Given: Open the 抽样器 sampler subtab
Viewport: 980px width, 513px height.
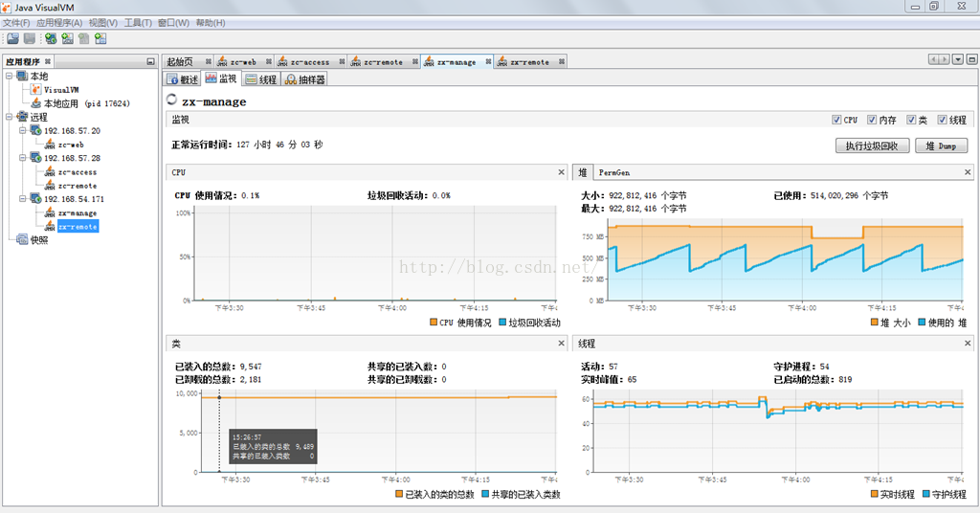Looking at the screenshot, I should tap(305, 79).
